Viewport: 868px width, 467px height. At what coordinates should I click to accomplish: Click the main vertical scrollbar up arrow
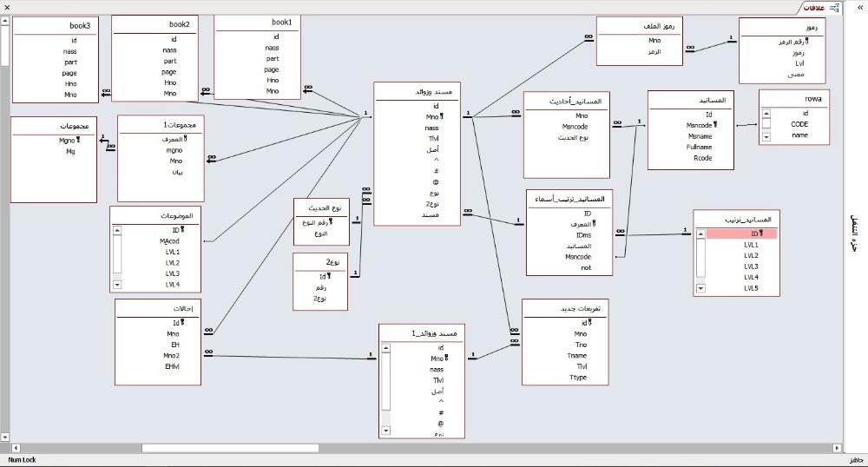5,21
